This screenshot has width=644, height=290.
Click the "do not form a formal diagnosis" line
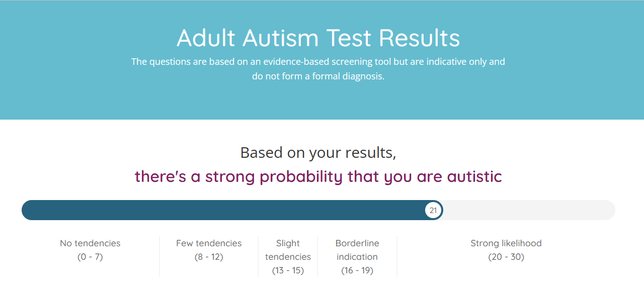pyautogui.click(x=318, y=77)
